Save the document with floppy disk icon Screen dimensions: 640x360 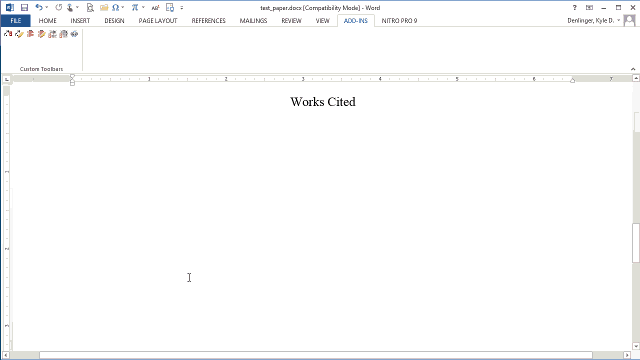[24, 7]
